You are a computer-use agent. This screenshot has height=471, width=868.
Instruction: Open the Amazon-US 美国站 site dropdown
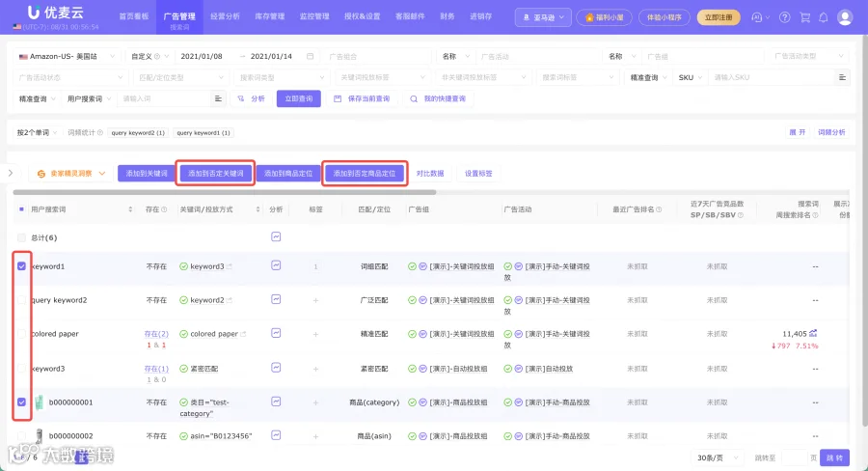[x=67, y=56]
